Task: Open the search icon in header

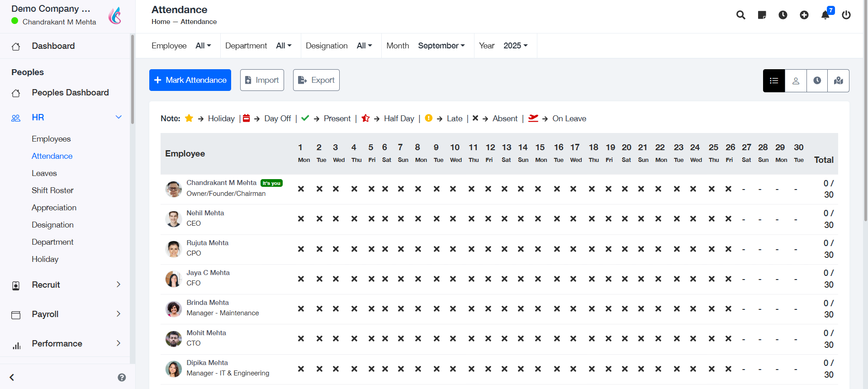Action: [x=740, y=15]
